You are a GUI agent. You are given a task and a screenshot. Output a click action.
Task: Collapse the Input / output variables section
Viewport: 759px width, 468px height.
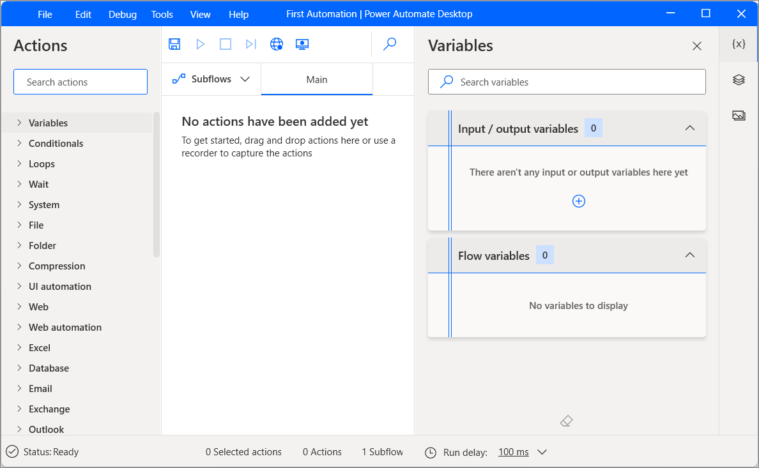[690, 128]
